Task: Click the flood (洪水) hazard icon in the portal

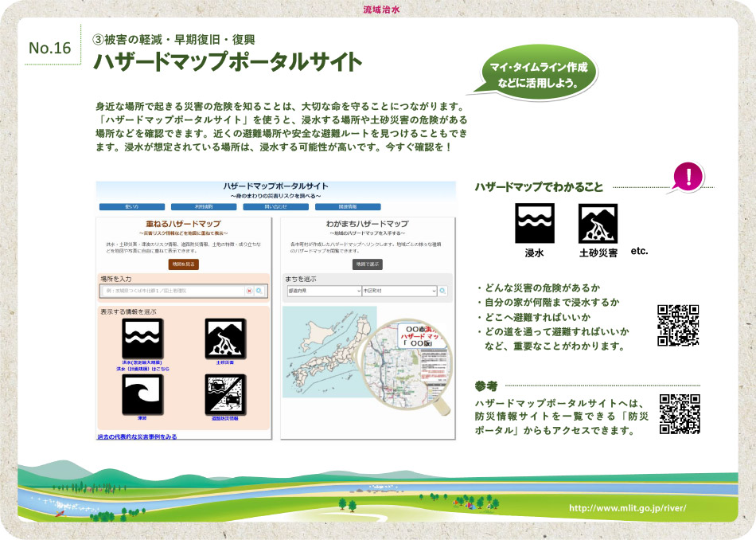Action: coord(142,338)
